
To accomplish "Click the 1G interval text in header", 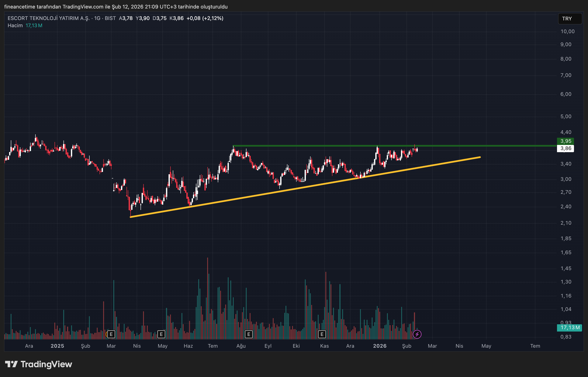I will pyautogui.click(x=97, y=18).
